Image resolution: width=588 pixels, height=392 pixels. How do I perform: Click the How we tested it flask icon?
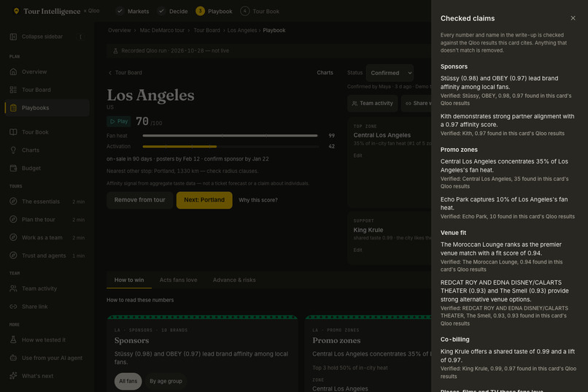pos(14,340)
